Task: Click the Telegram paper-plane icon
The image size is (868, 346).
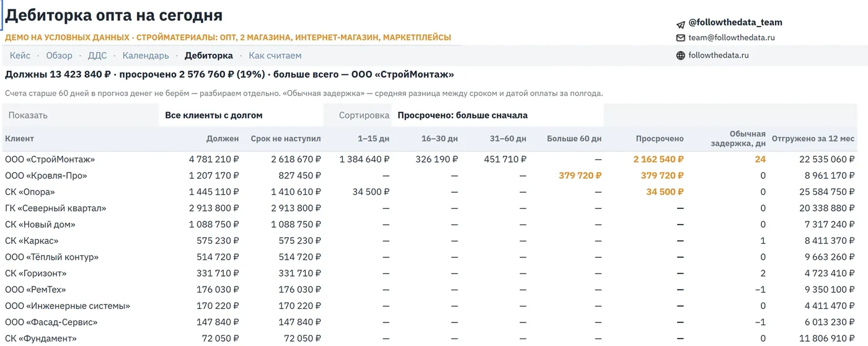Action: point(681,24)
